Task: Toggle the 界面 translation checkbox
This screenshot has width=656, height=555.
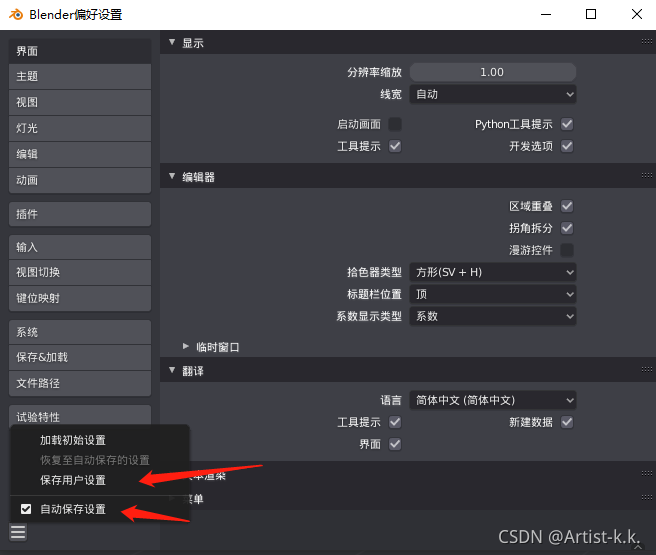Action: (395, 444)
